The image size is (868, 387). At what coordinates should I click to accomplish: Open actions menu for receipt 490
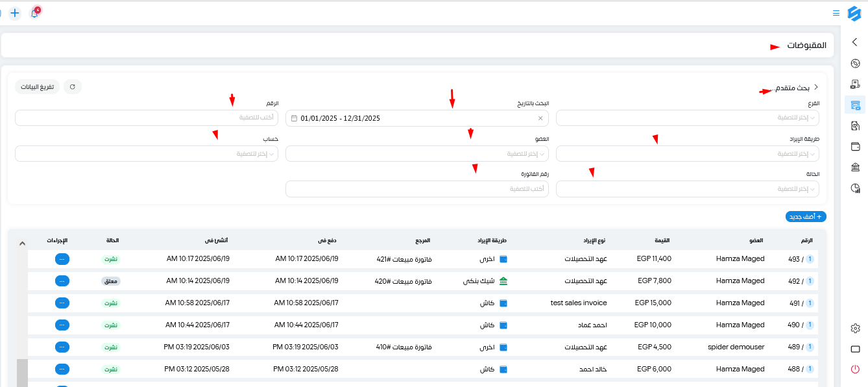click(x=62, y=325)
